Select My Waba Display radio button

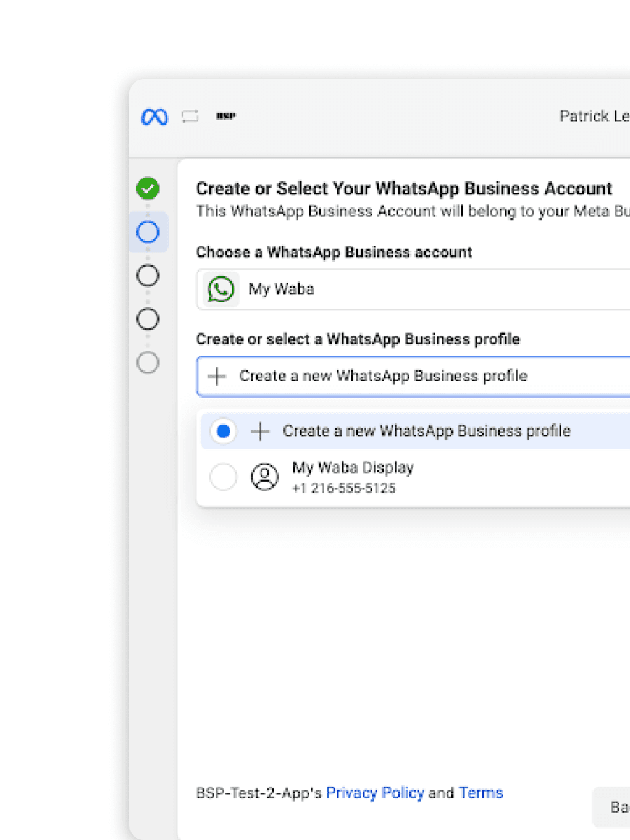tap(223, 477)
